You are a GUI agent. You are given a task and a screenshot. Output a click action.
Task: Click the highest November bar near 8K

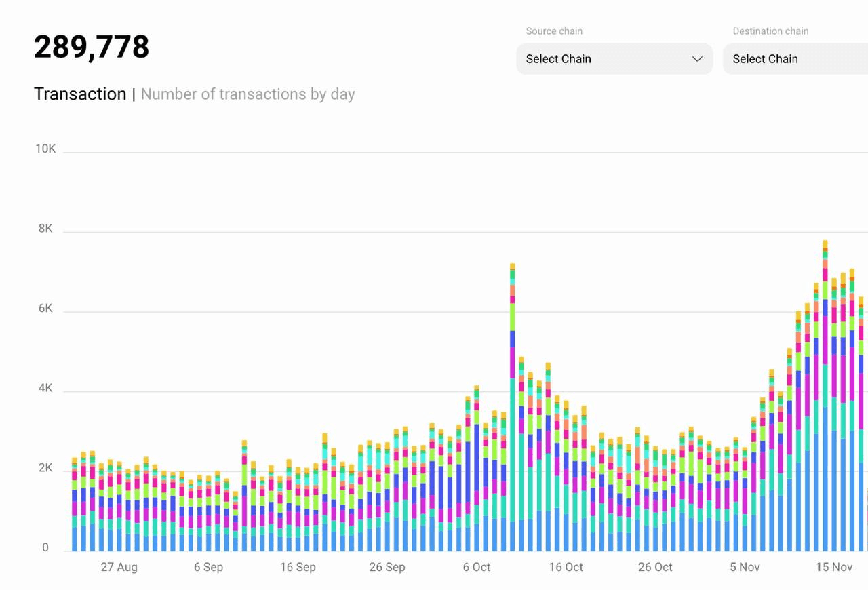(x=825, y=395)
